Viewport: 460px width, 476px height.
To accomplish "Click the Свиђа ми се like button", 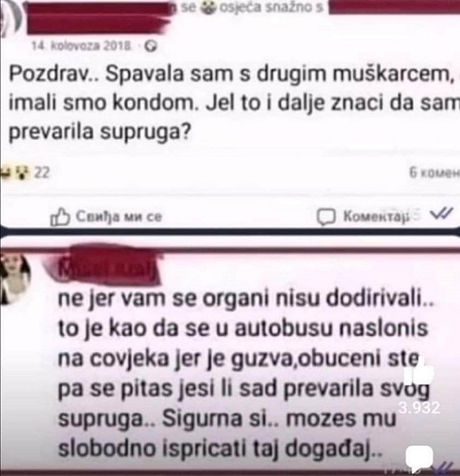I will 106,217.
